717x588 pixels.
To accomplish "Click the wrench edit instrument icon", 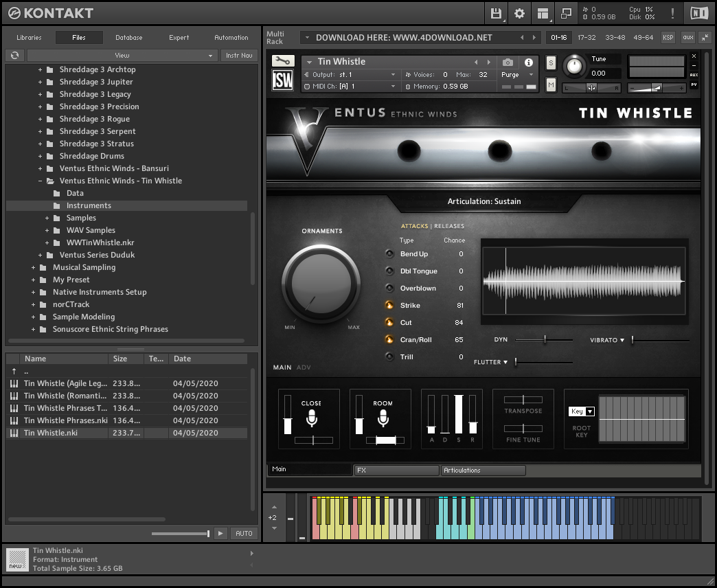I will pos(282,61).
